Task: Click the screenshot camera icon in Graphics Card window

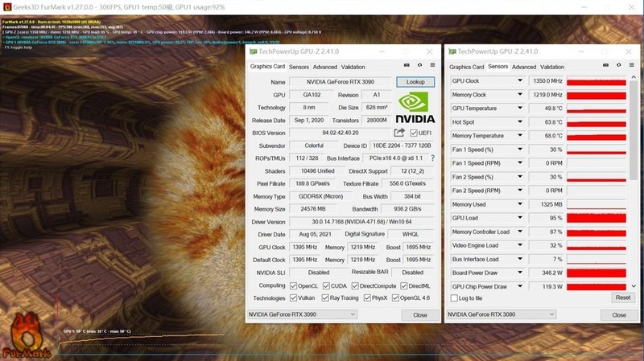Action: coord(407,65)
